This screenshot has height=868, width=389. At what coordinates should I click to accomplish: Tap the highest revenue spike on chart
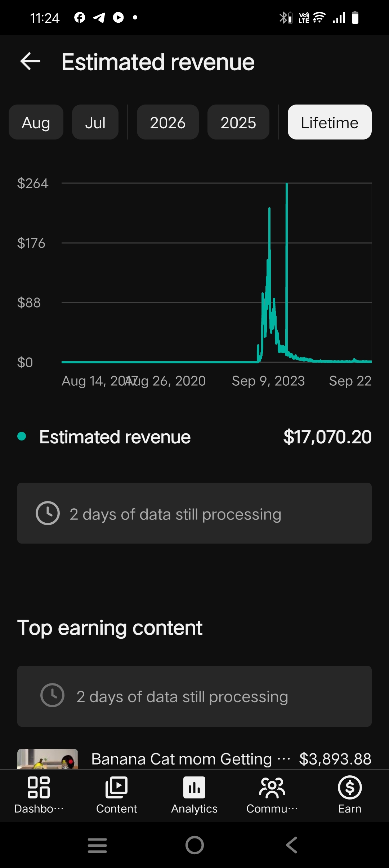pyautogui.click(x=287, y=184)
